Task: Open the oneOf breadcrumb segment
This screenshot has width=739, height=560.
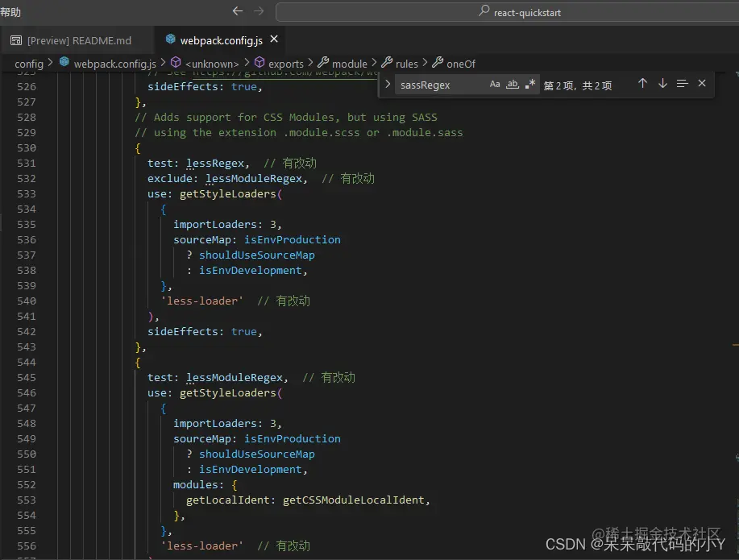Action: (x=460, y=64)
